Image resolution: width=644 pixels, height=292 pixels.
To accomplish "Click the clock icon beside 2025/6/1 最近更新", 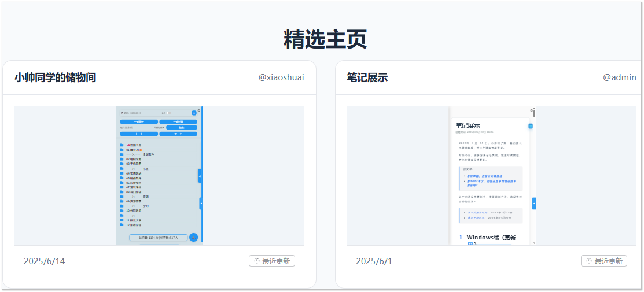I will 589,261.
